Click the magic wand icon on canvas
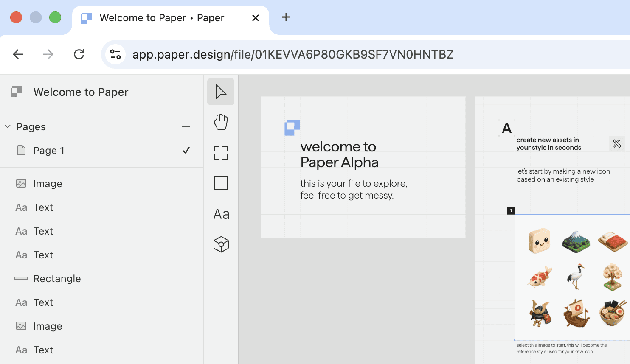This screenshot has height=364, width=630. point(617,144)
